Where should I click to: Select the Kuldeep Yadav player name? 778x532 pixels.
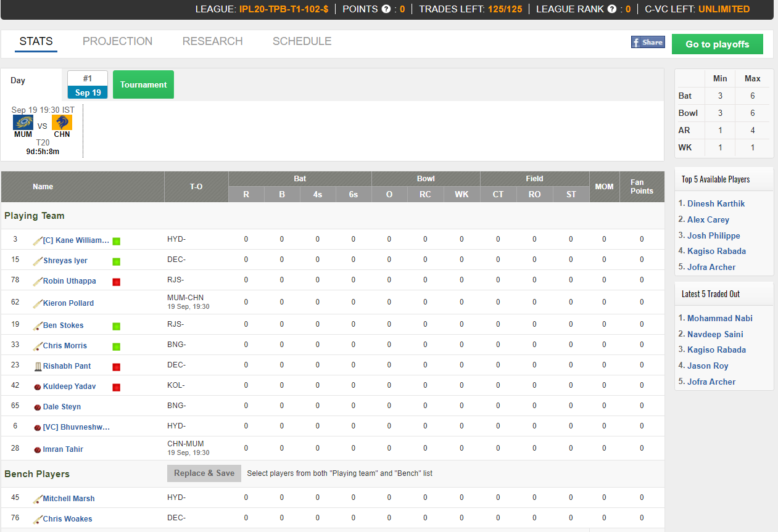click(70, 387)
